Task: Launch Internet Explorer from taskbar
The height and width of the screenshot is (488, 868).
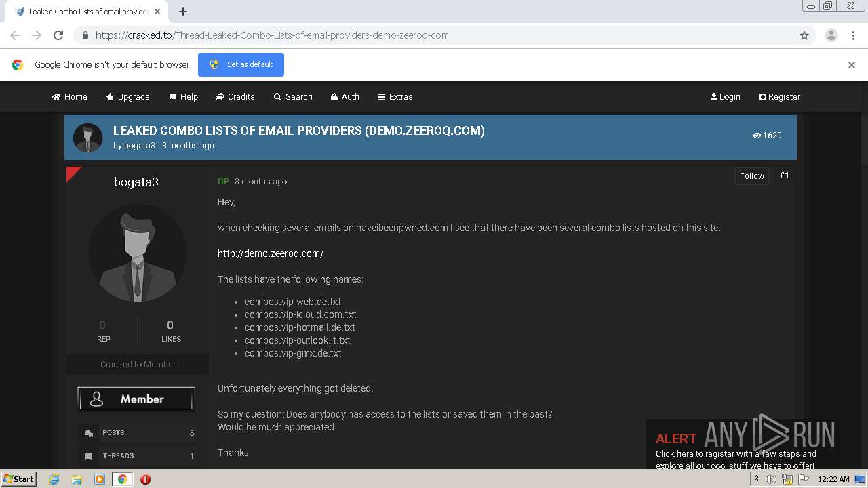Action: coord(54,479)
